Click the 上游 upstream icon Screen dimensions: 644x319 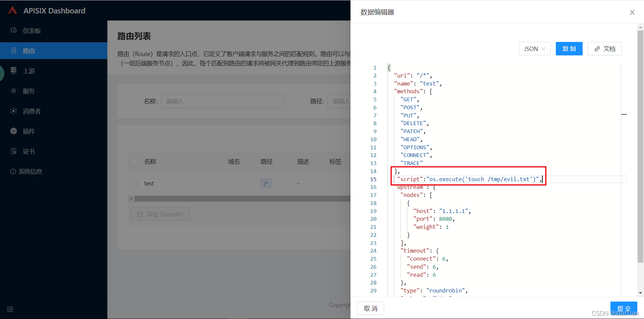pyautogui.click(x=13, y=71)
